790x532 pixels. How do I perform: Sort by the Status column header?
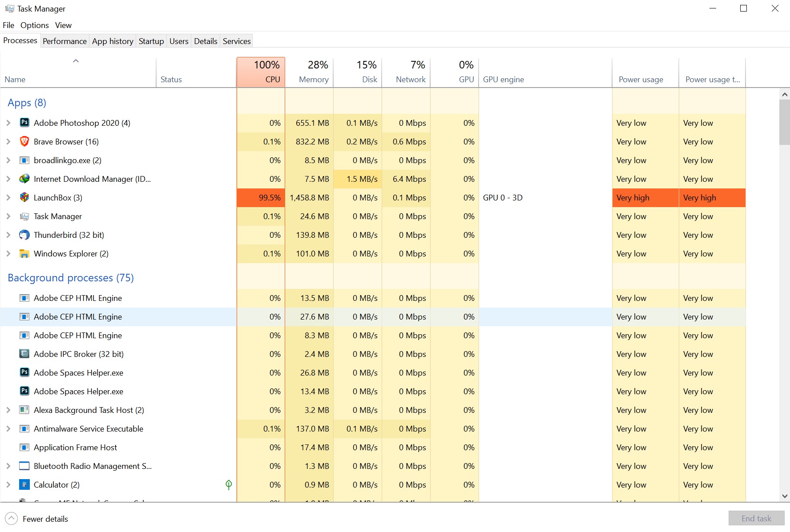[x=196, y=72]
